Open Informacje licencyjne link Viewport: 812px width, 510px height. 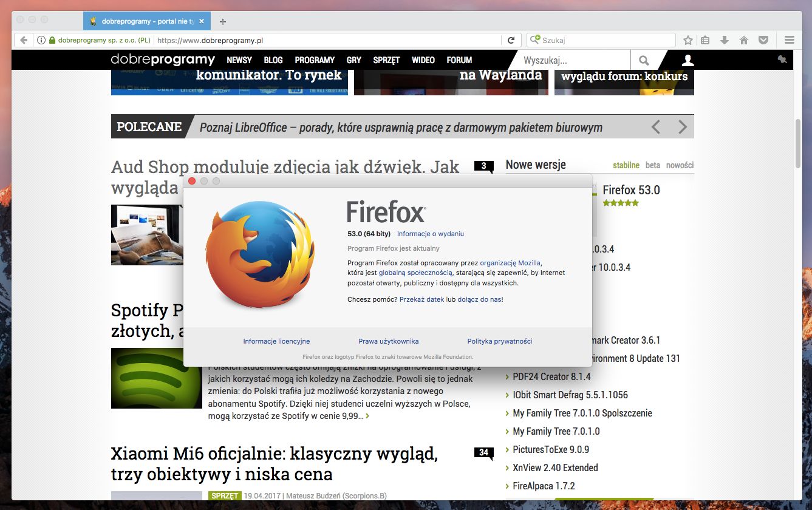click(276, 341)
